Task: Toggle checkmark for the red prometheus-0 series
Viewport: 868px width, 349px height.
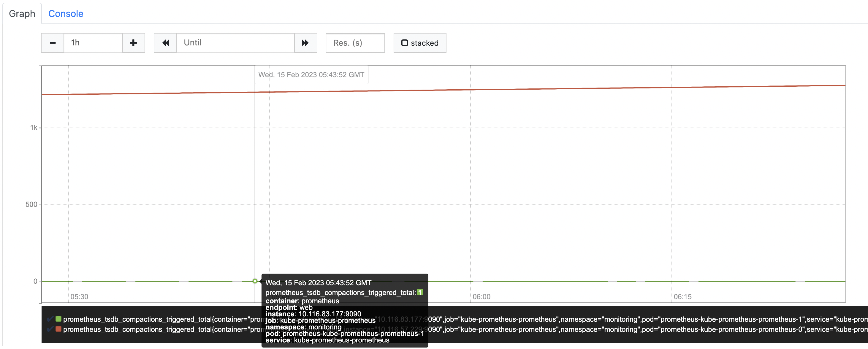Action: (x=50, y=329)
